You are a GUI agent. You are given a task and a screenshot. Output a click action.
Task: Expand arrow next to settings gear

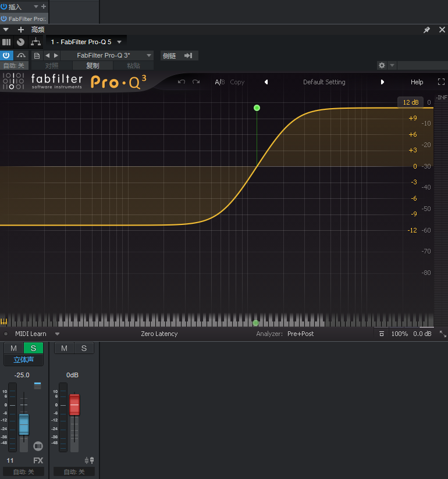coord(392,65)
